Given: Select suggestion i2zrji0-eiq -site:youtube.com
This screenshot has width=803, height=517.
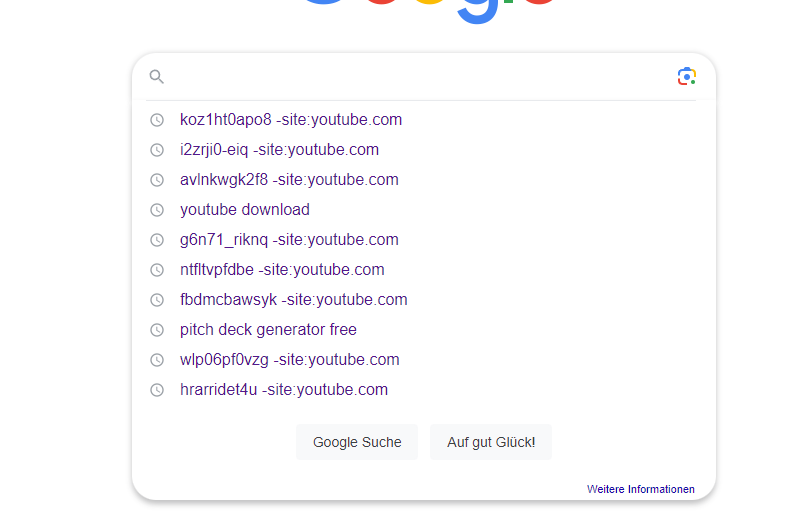Looking at the screenshot, I should coord(279,150).
